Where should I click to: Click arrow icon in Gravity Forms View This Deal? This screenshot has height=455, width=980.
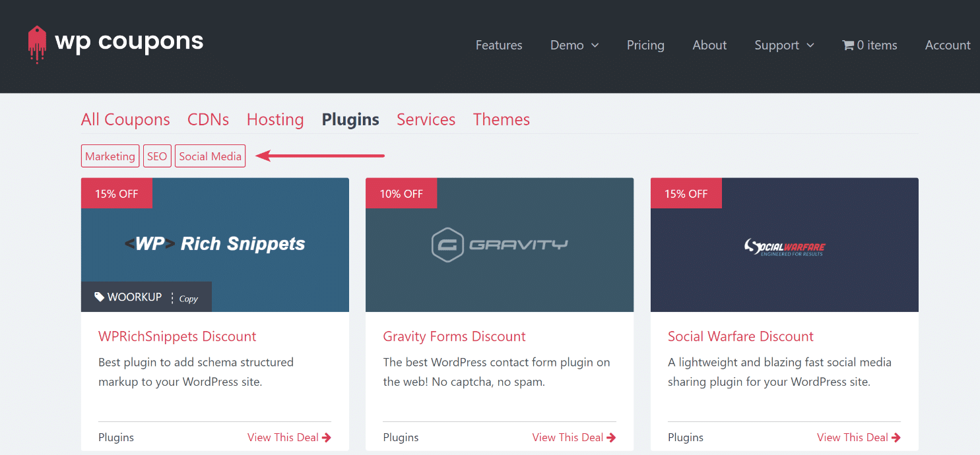pos(611,437)
